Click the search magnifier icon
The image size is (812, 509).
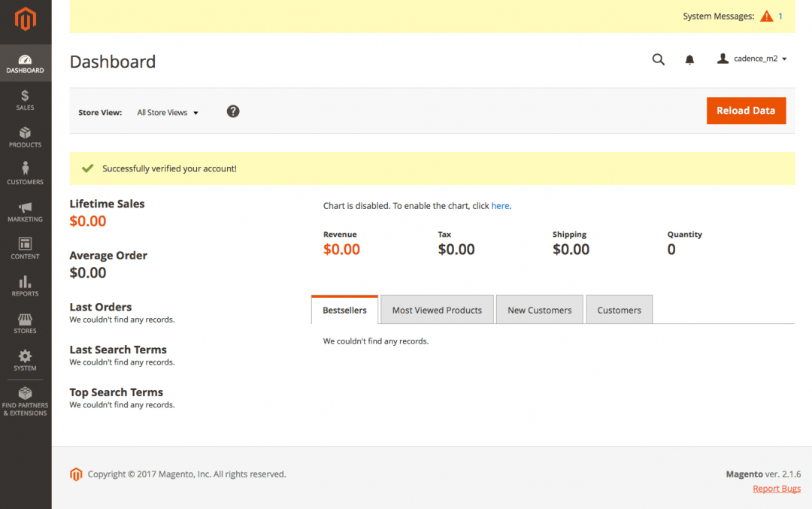(658, 59)
